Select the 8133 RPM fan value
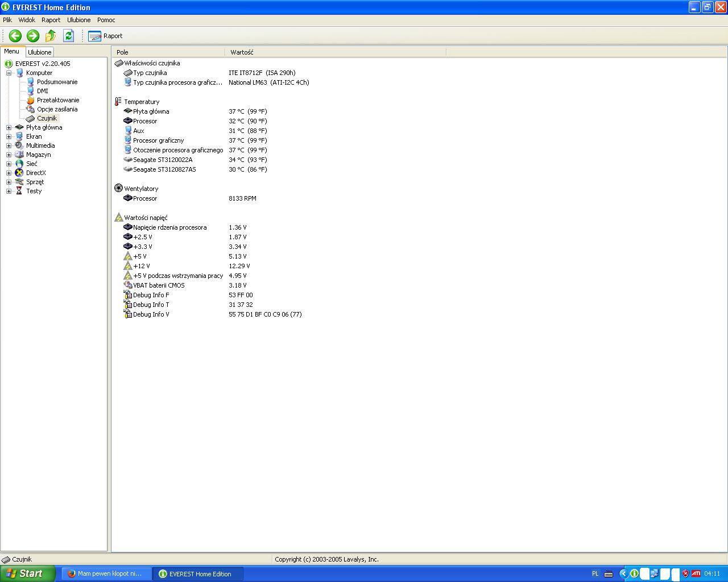 pyautogui.click(x=242, y=198)
